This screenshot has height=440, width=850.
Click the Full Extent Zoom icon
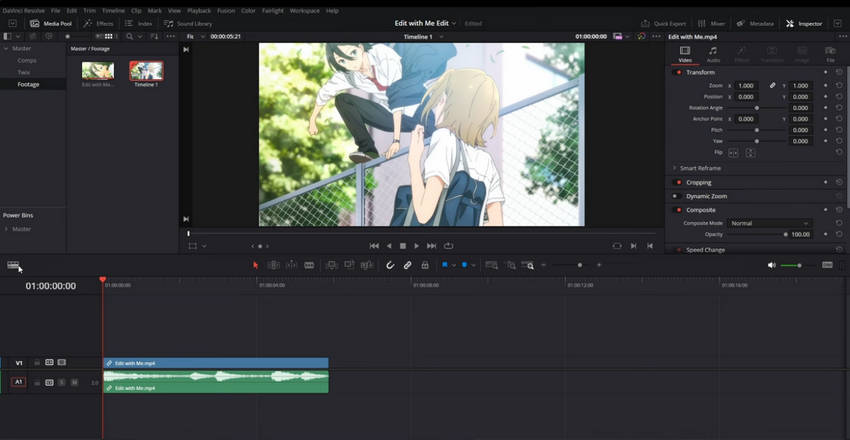[x=492, y=265]
